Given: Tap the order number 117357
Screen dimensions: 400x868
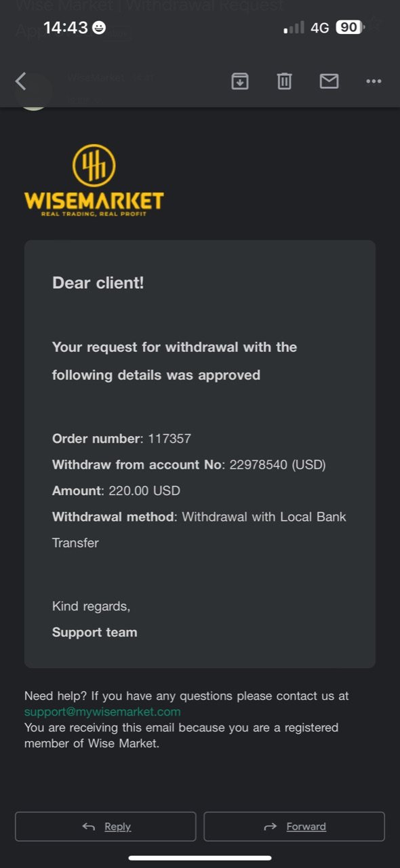Looking at the screenshot, I should coord(169,439).
